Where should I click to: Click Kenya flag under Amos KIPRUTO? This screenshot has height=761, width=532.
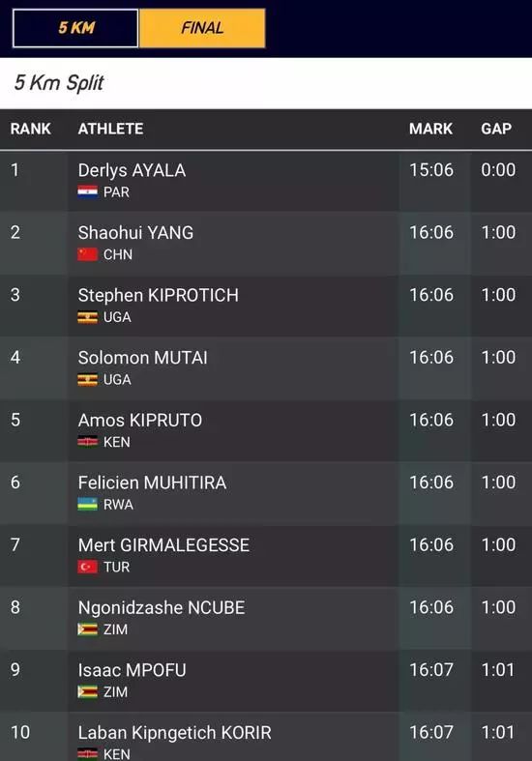point(87,442)
